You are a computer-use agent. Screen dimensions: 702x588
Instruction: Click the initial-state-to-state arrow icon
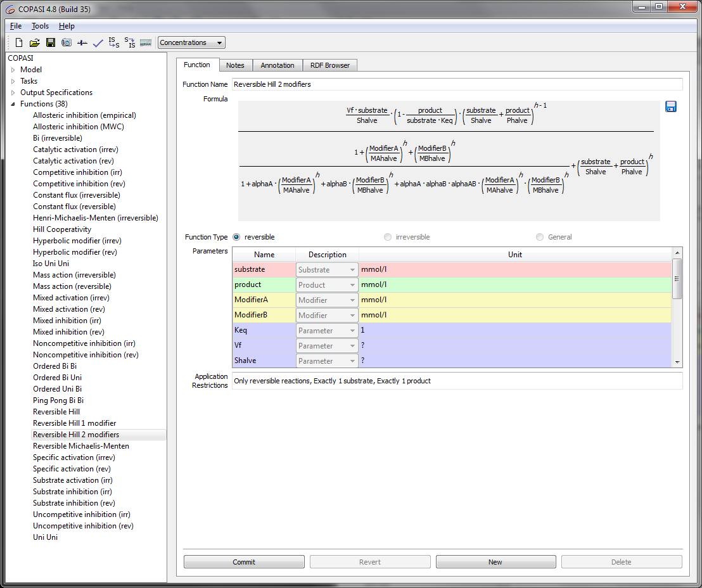(x=114, y=43)
